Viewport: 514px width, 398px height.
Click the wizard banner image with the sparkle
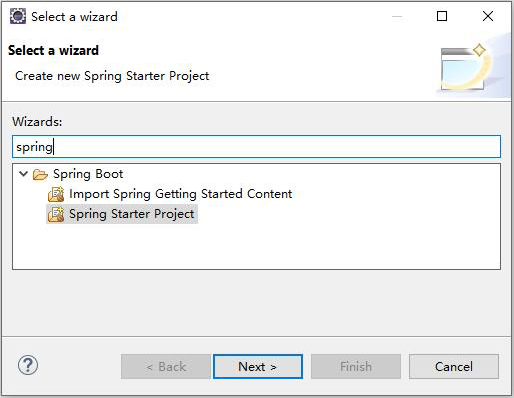click(465, 67)
